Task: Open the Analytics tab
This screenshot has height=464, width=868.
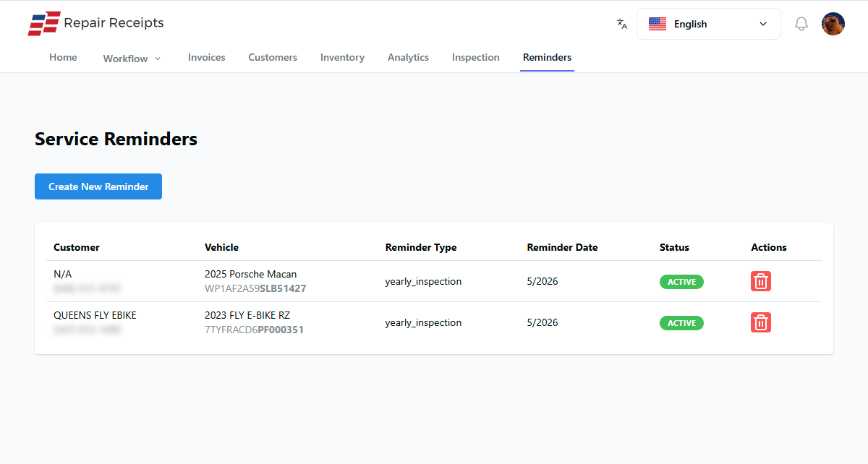Action: [408, 57]
